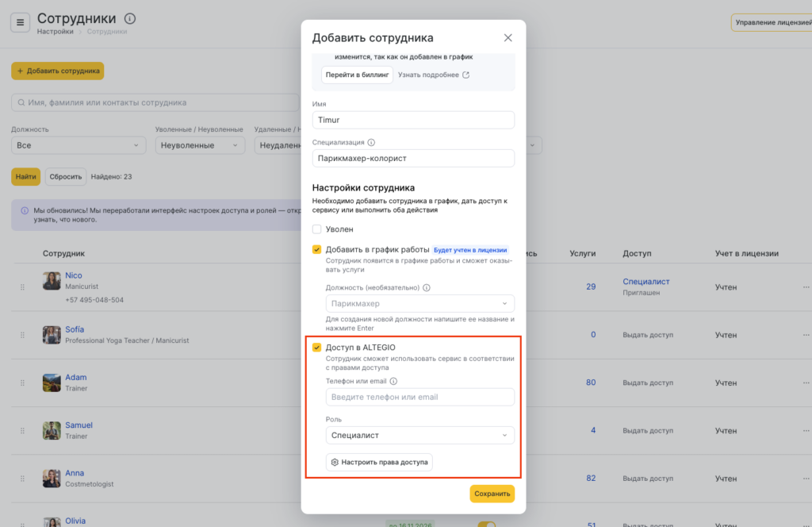Click Настройки breadcrumb link
Screen dimensions: 812x527
click(55, 32)
